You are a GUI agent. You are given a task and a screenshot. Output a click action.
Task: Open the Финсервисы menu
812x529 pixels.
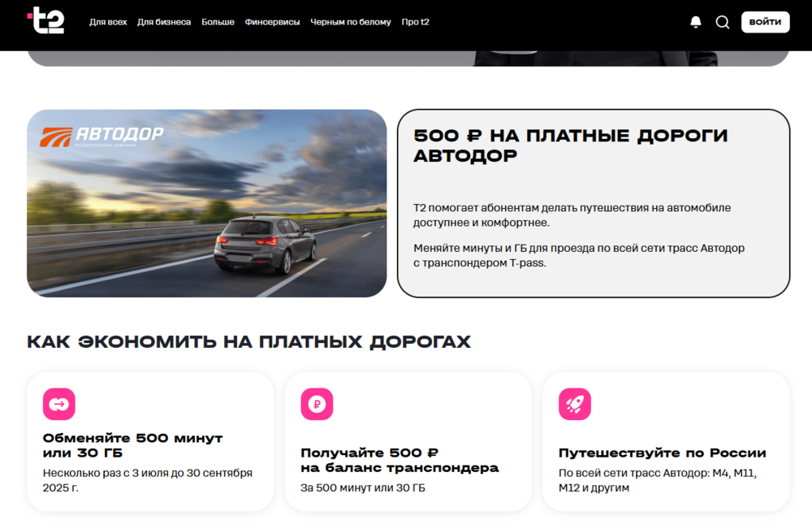coord(272,22)
